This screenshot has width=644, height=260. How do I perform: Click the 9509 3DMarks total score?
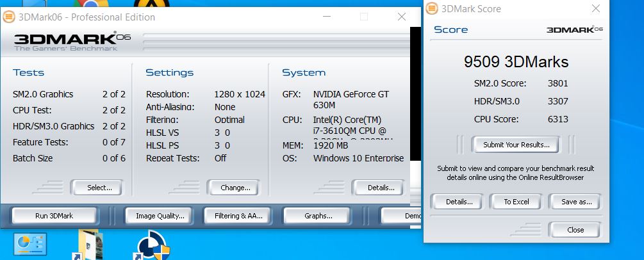[516, 62]
